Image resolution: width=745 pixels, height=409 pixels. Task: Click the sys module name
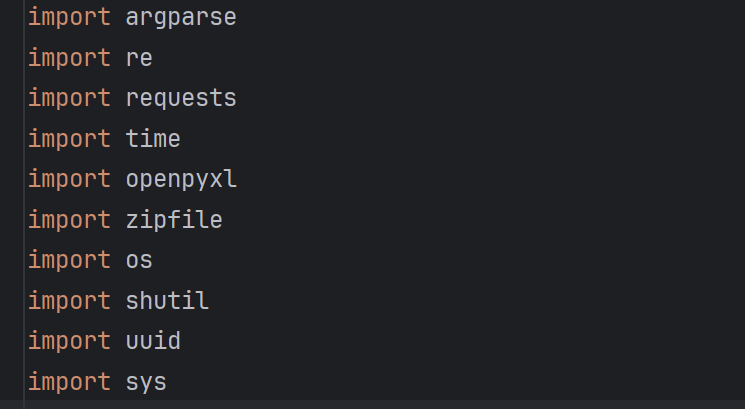click(146, 382)
